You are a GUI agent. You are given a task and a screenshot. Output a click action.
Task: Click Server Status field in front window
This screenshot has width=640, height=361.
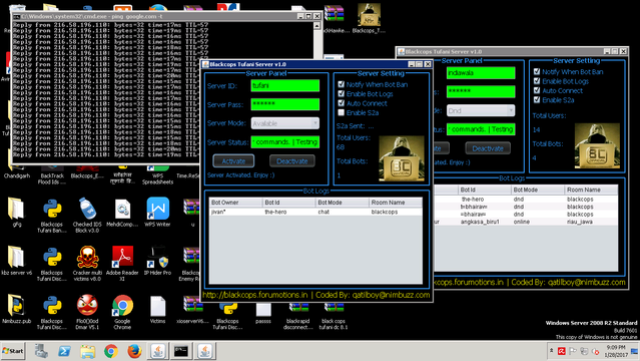click(285, 142)
